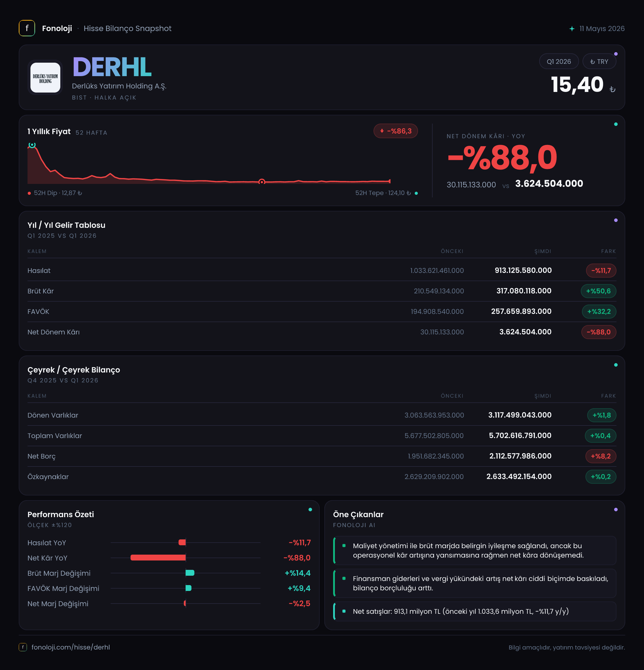This screenshot has height=670, width=644.
Task: Click the 52H Tepe · 124,10 label
Action: click(383, 193)
